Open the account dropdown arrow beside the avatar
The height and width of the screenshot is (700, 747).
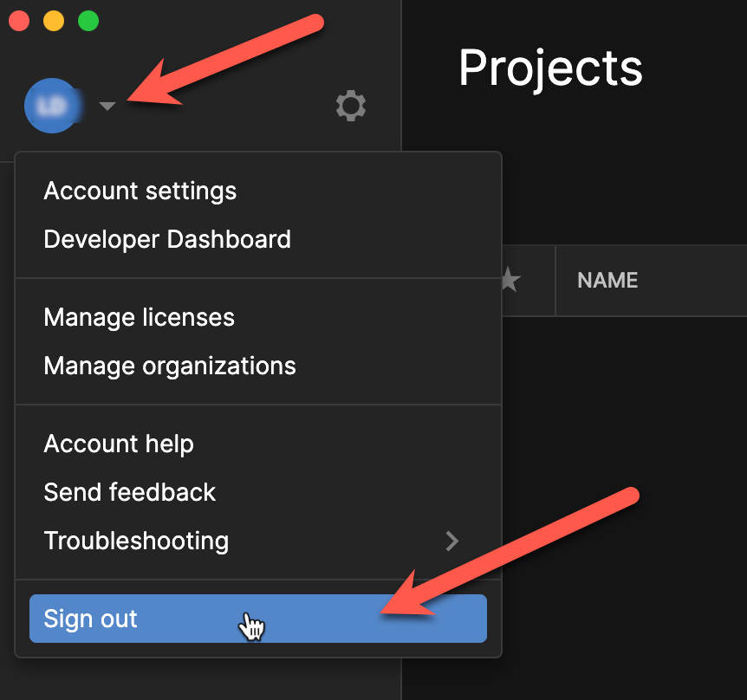coord(106,107)
